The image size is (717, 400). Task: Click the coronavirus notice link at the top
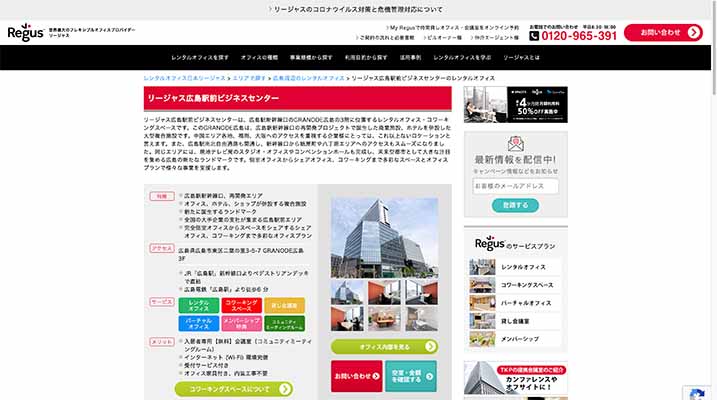click(x=356, y=10)
